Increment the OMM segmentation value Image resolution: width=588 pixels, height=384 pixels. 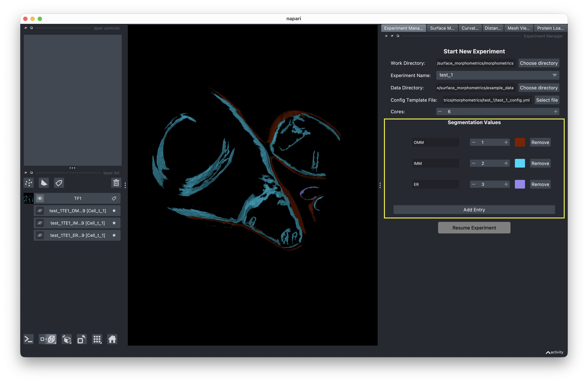pyautogui.click(x=506, y=142)
